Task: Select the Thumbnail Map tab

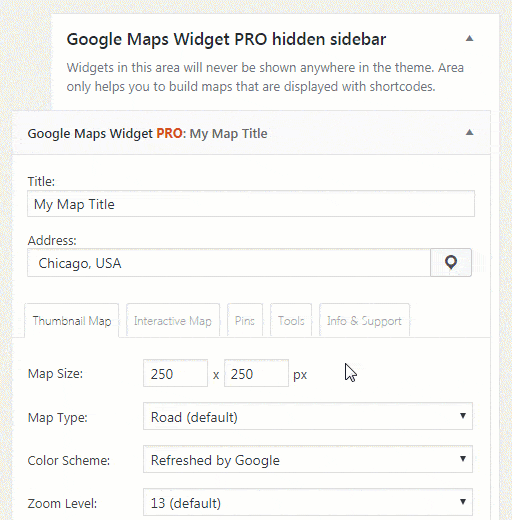Action: (x=72, y=321)
